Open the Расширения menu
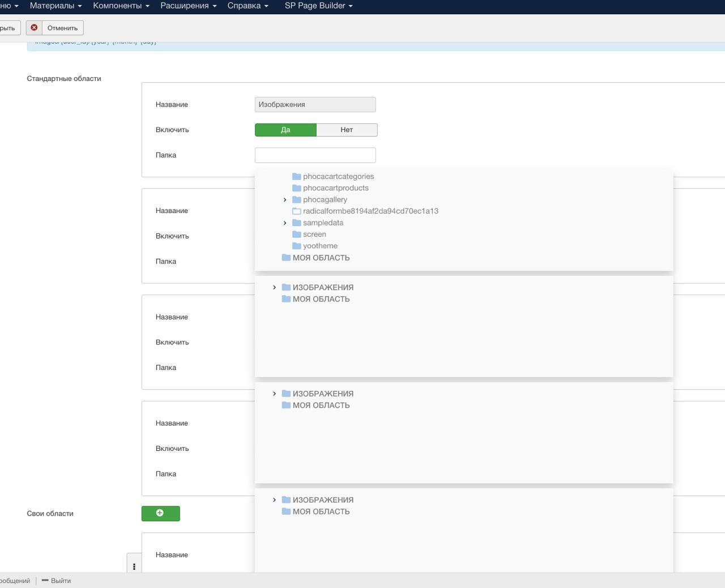Image resolution: width=725 pixels, height=588 pixels. (x=189, y=6)
